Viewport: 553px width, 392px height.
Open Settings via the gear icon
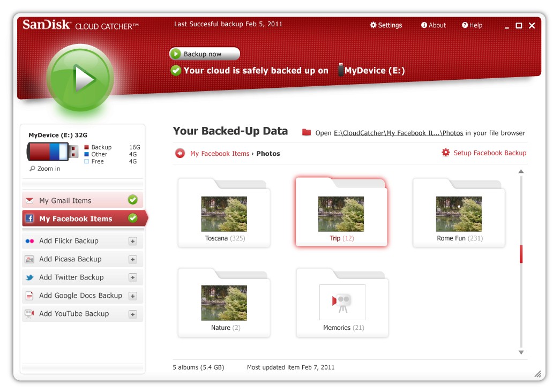coord(373,25)
